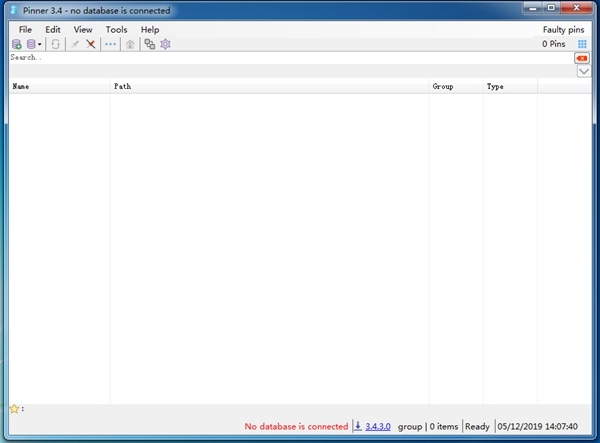Expand the database dropdown arrow in toolbar

39,45
